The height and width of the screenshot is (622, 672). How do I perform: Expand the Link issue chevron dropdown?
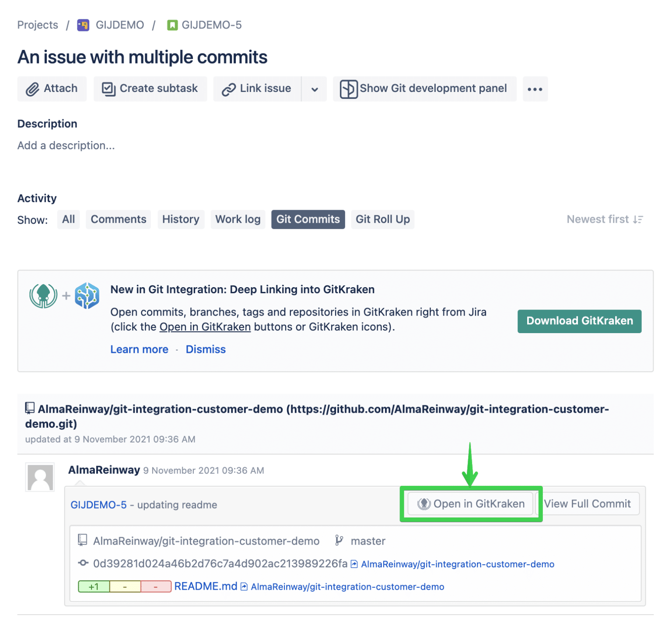[314, 88]
